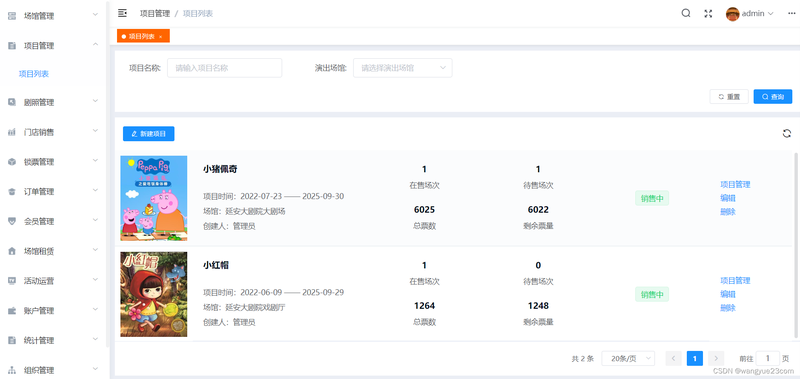Open the 20条/页 page size dropdown
The height and width of the screenshot is (379, 800).
[628, 359]
